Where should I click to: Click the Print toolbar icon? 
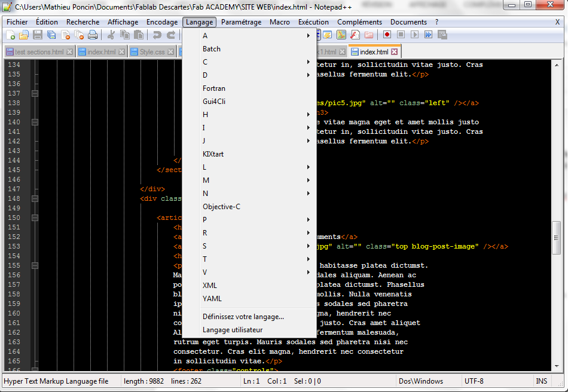pos(93,35)
